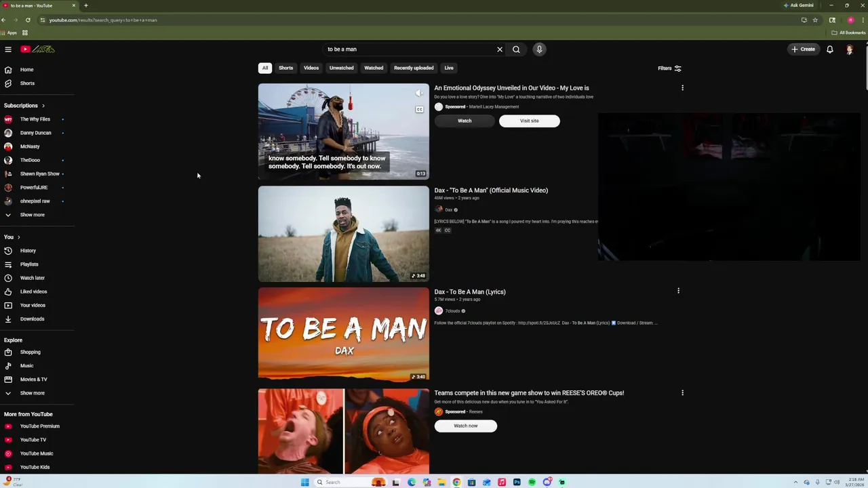Image resolution: width=868 pixels, height=488 pixels.
Task: Bookmark this page with the star icon
Action: tap(815, 20)
